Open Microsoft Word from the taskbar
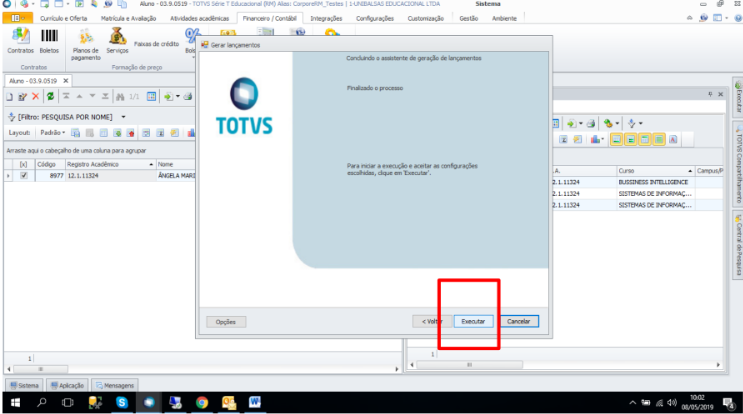Image resolution: width=743 pixels, height=414 pixels. coord(254,402)
